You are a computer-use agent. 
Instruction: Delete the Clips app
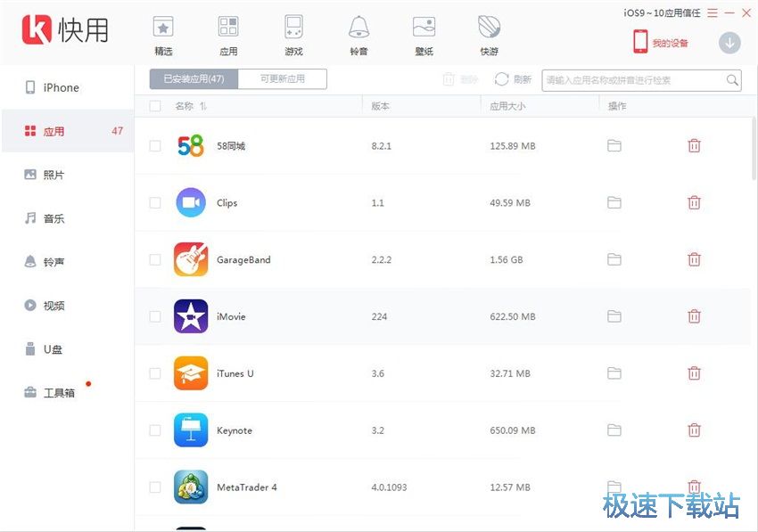click(694, 202)
